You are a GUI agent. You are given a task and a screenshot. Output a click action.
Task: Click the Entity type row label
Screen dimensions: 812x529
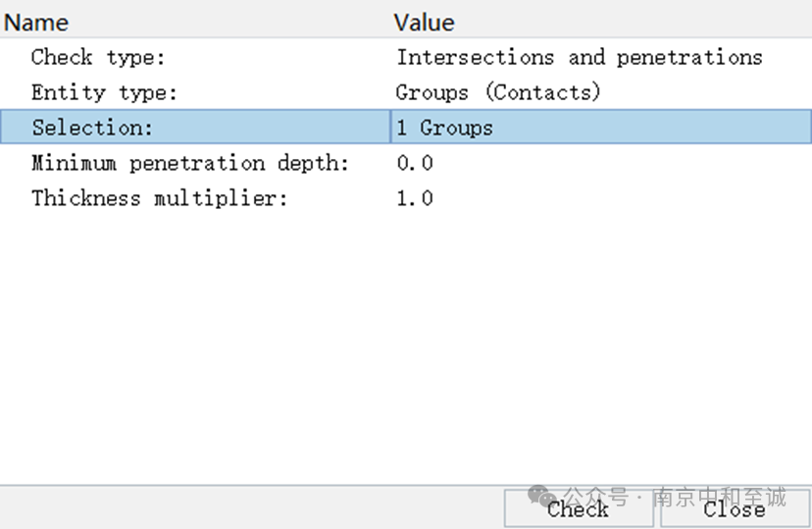tap(104, 92)
